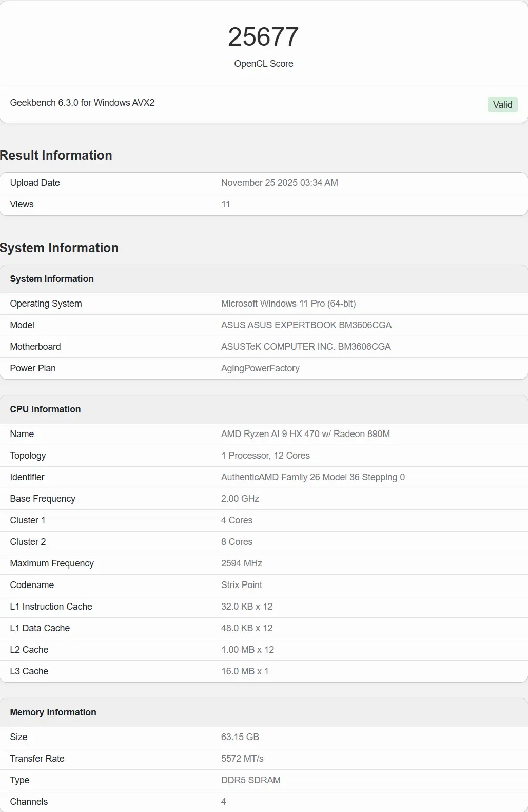Click the ASUSTeK COMPUTER INC. motherboard value
528x812 pixels.
306,347
